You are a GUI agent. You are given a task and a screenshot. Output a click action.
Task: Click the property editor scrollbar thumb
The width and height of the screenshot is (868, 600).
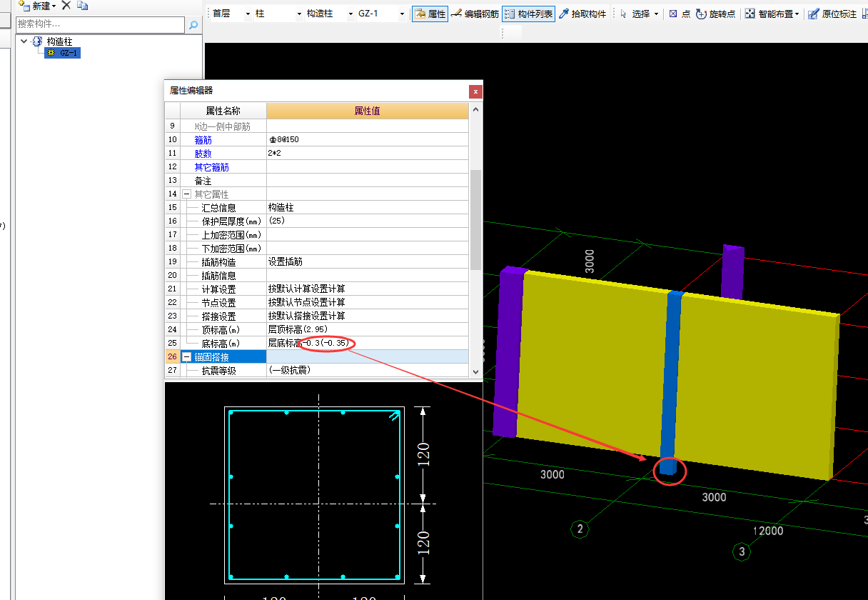point(475,219)
